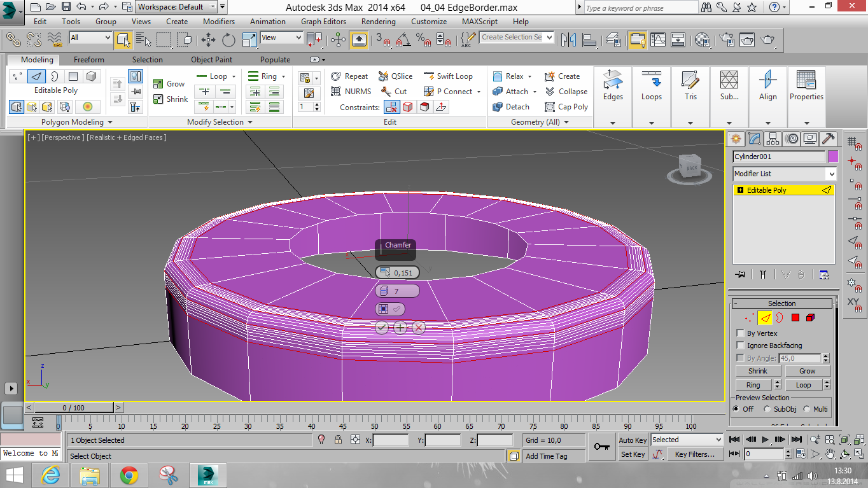Viewport: 868px width, 488px height.
Task: Click the chamfer amount value field
Action: 402,272
